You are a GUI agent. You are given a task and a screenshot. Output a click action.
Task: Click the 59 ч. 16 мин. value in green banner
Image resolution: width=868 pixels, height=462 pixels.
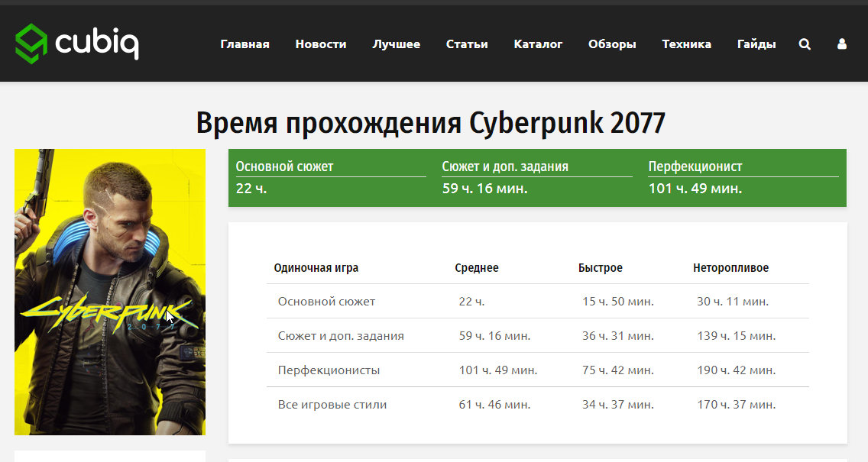(x=485, y=189)
